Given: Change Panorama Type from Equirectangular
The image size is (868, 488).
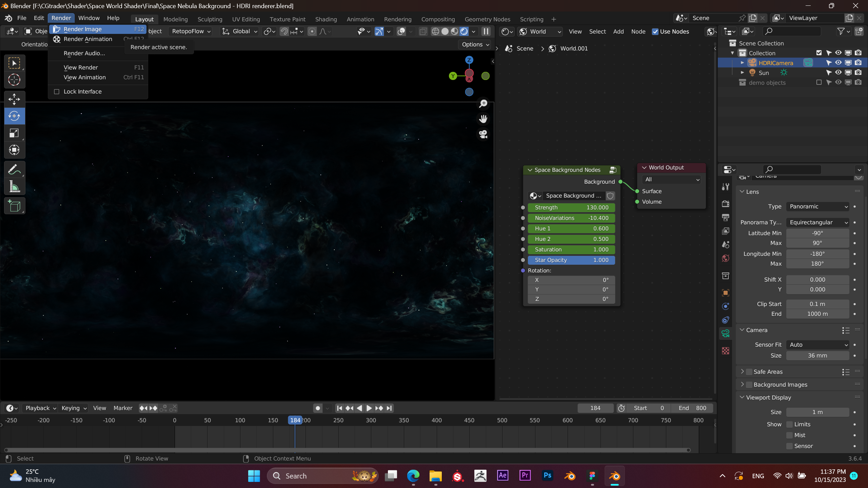Looking at the screenshot, I should click(x=817, y=222).
